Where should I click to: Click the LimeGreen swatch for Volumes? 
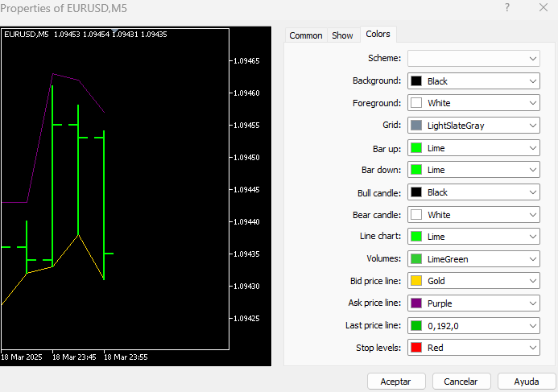pos(416,259)
